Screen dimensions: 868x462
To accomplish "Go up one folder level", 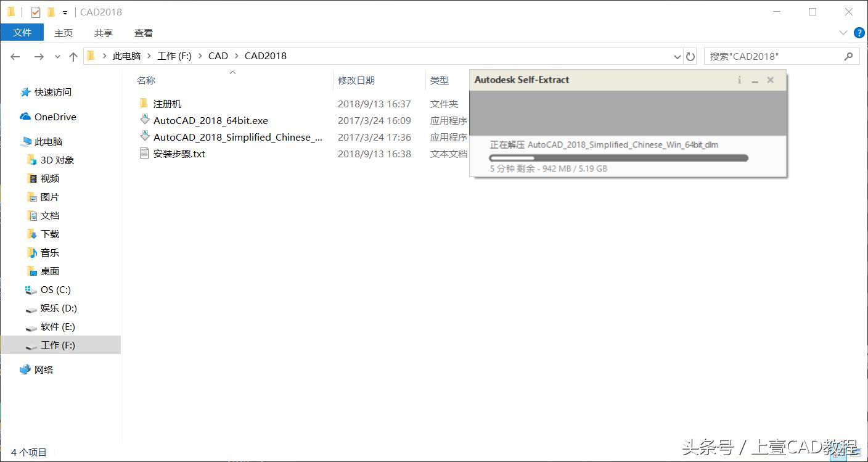I will click(x=73, y=56).
